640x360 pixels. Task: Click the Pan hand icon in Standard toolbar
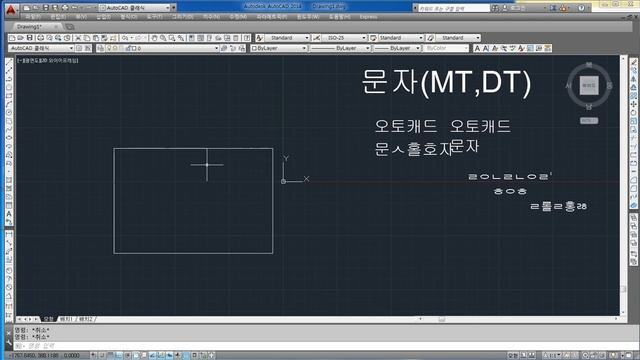pyautogui.click(x=154, y=38)
